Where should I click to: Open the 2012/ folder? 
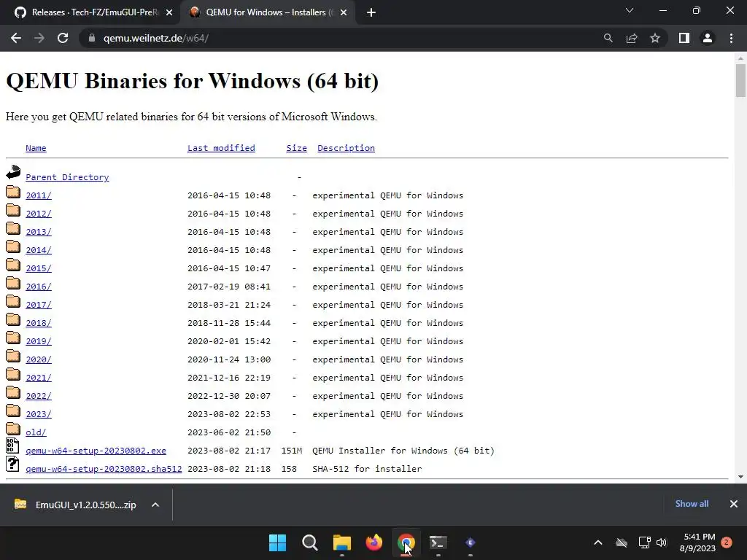39,214
